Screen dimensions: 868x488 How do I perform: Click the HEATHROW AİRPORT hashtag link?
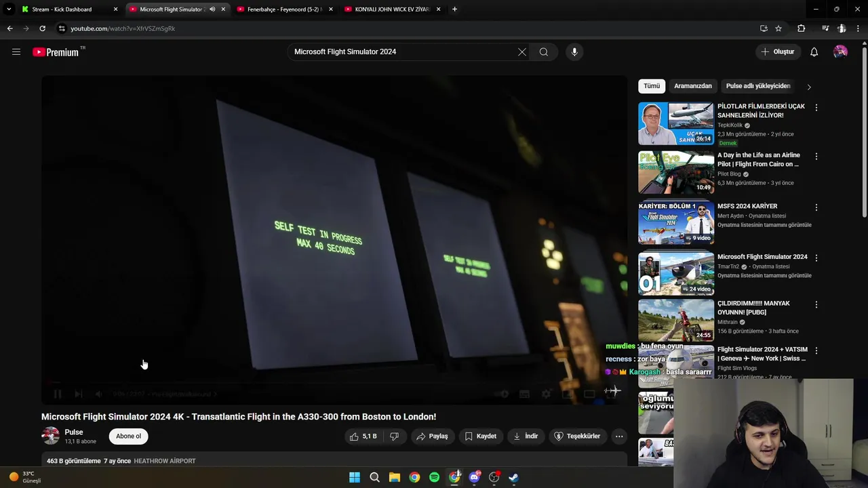[x=165, y=461]
